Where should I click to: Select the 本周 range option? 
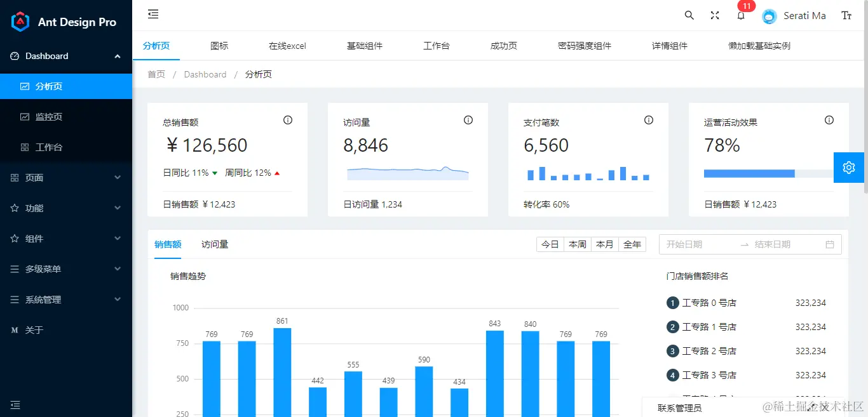pos(578,244)
